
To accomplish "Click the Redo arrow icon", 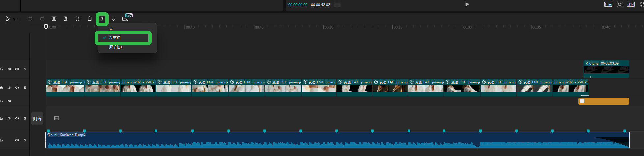I will click(42, 19).
